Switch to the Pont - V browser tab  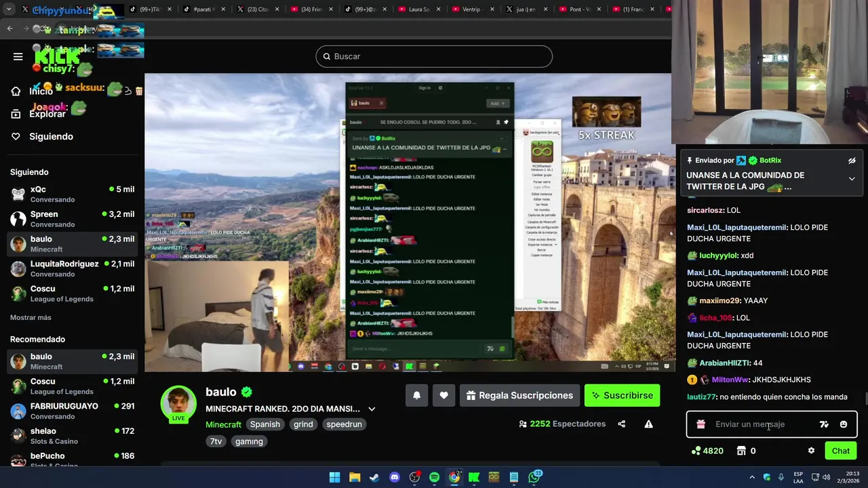[580, 9]
